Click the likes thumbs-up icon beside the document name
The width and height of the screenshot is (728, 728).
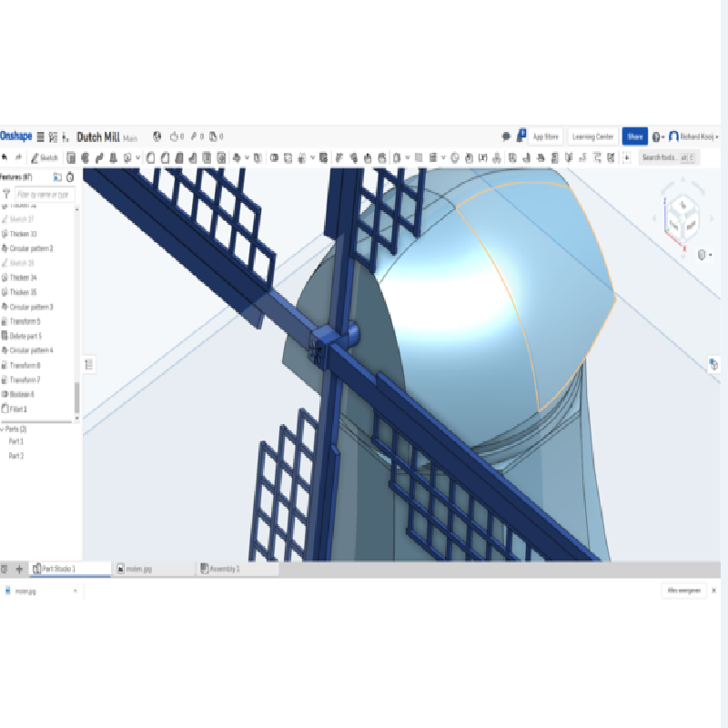(x=174, y=136)
